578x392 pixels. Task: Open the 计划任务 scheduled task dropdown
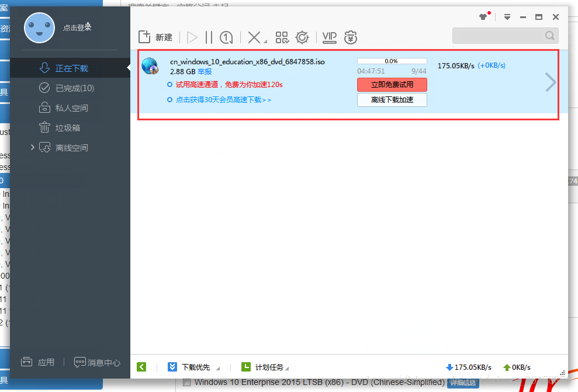[x=287, y=369]
